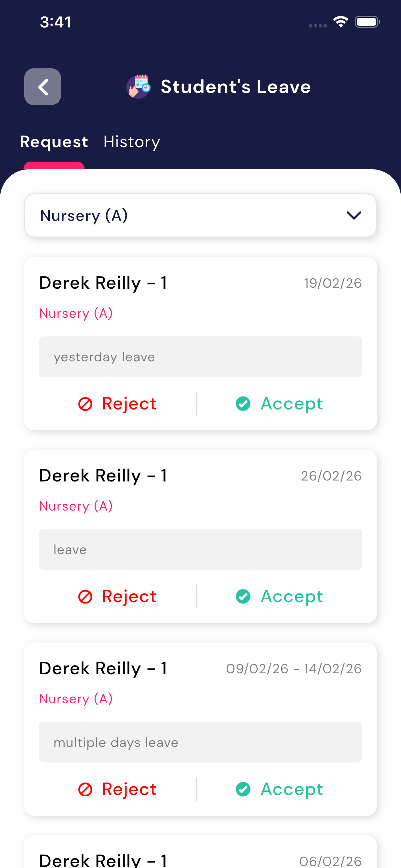The width and height of the screenshot is (401, 868).
Task: Accept the "leave" request dated 26/02/26
Action: pyautogui.click(x=280, y=596)
